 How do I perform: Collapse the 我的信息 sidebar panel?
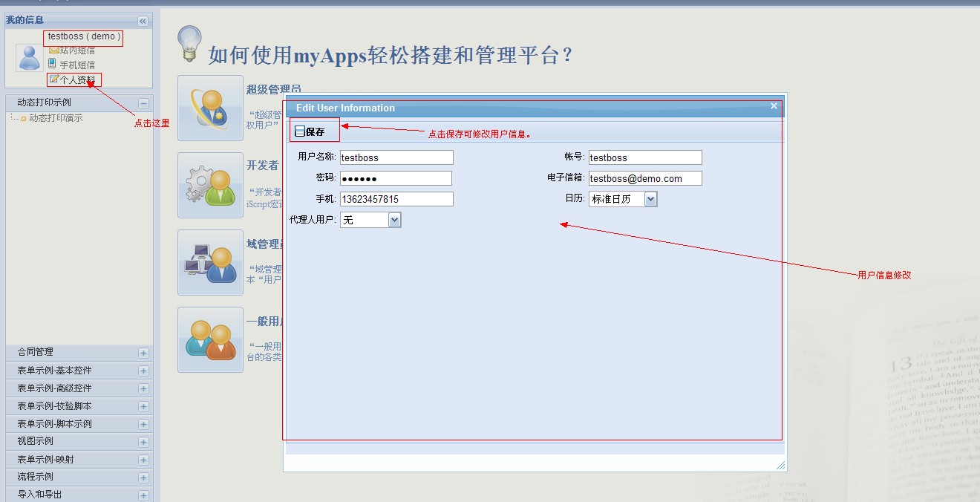pos(143,21)
